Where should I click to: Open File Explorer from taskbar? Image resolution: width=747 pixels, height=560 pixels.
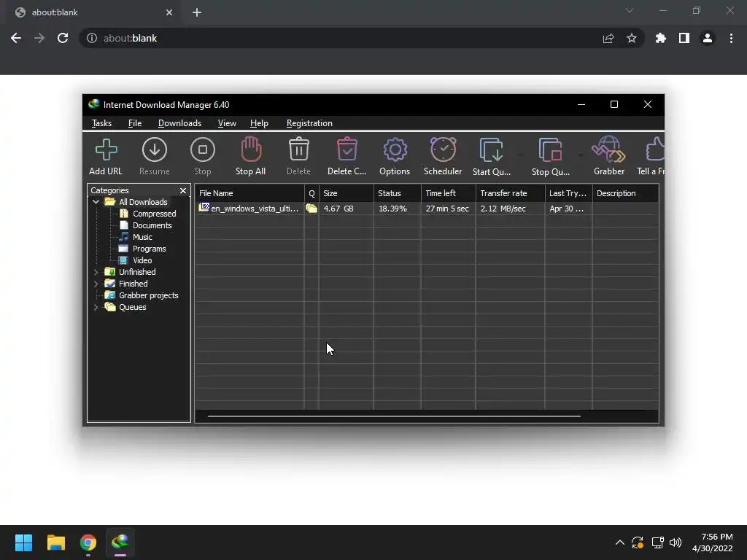pyautogui.click(x=55, y=542)
